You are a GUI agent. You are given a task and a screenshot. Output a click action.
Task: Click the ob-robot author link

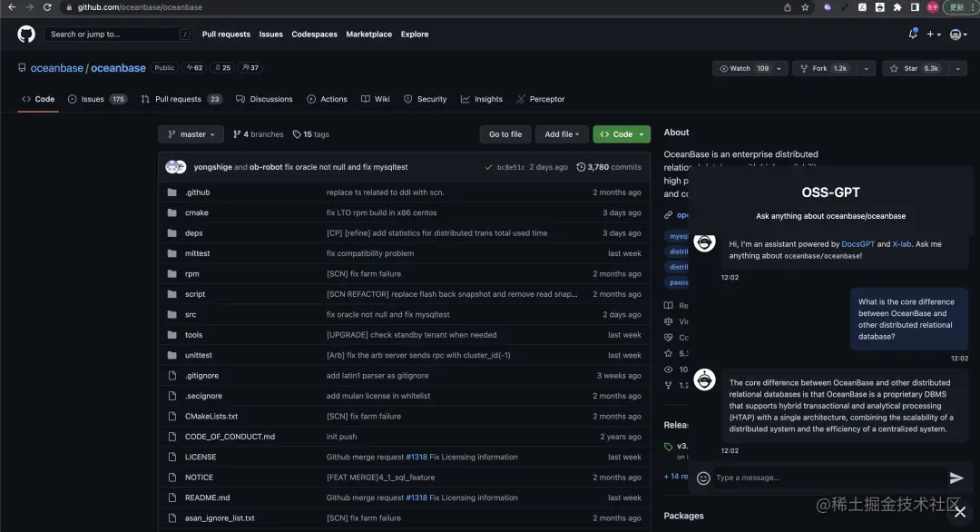266,167
